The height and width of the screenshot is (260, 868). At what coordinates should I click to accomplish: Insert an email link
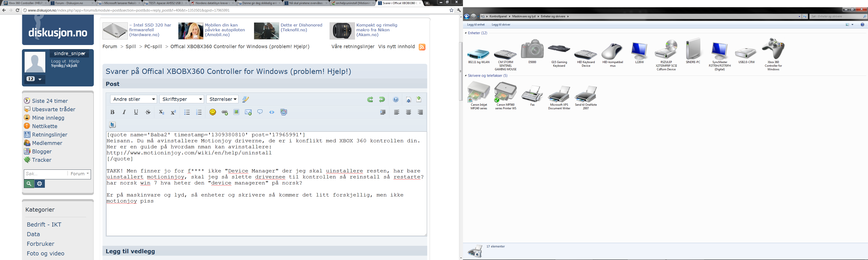pos(248,112)
